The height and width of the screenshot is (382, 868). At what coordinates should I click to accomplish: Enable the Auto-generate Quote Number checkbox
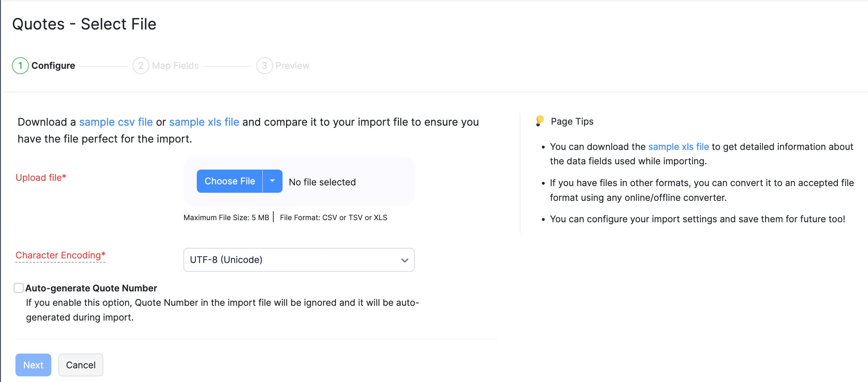(x=18, y=288)
